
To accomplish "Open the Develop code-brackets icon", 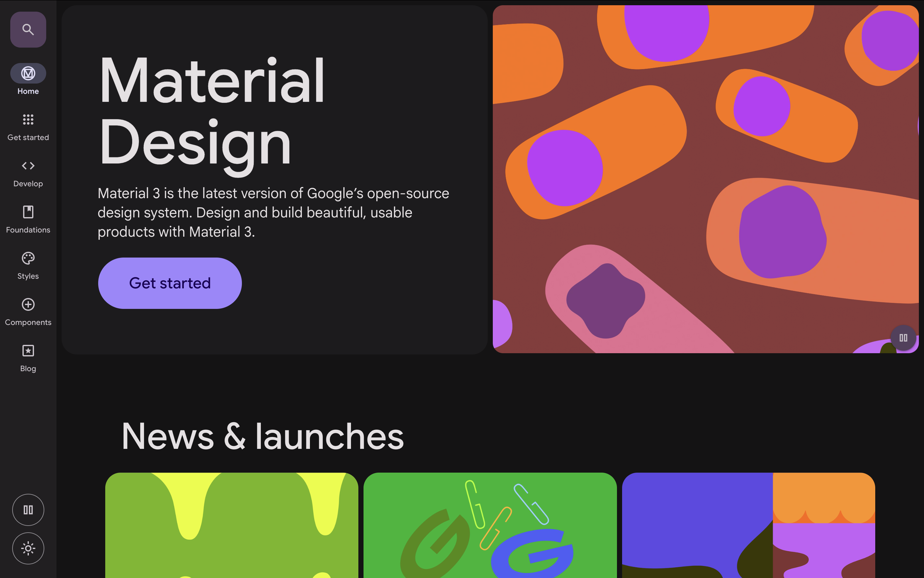I will (x=28, y=166).
